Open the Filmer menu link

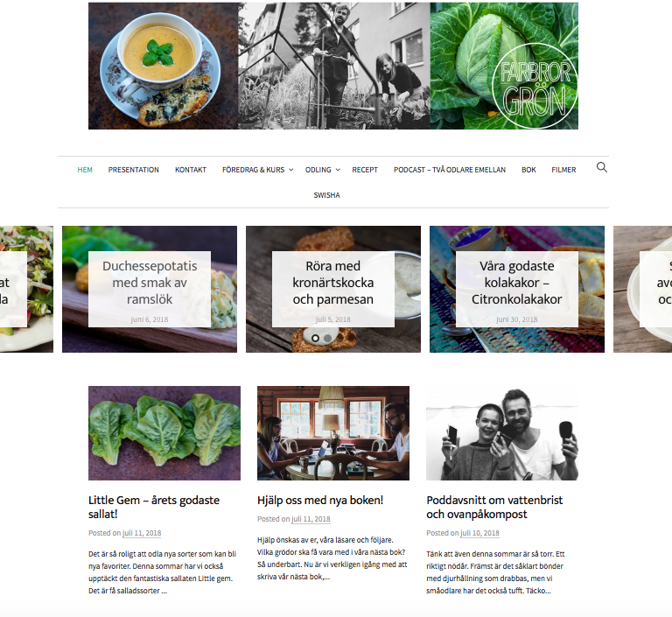coord(563,170)
